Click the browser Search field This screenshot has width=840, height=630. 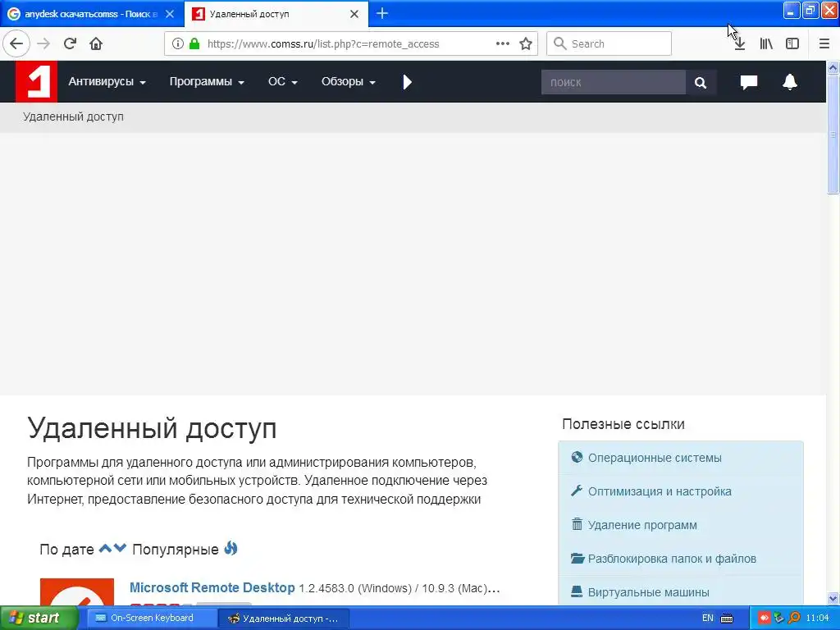click(609, 43)
